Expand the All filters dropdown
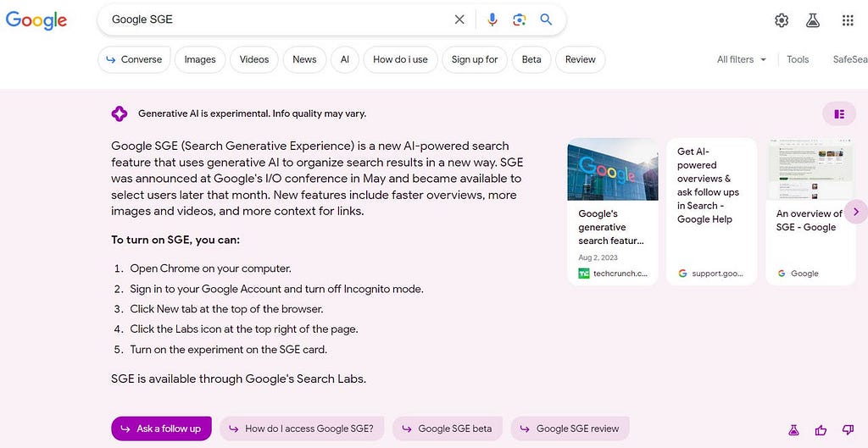This screenshot has height=448, width=868. [742, 59]
